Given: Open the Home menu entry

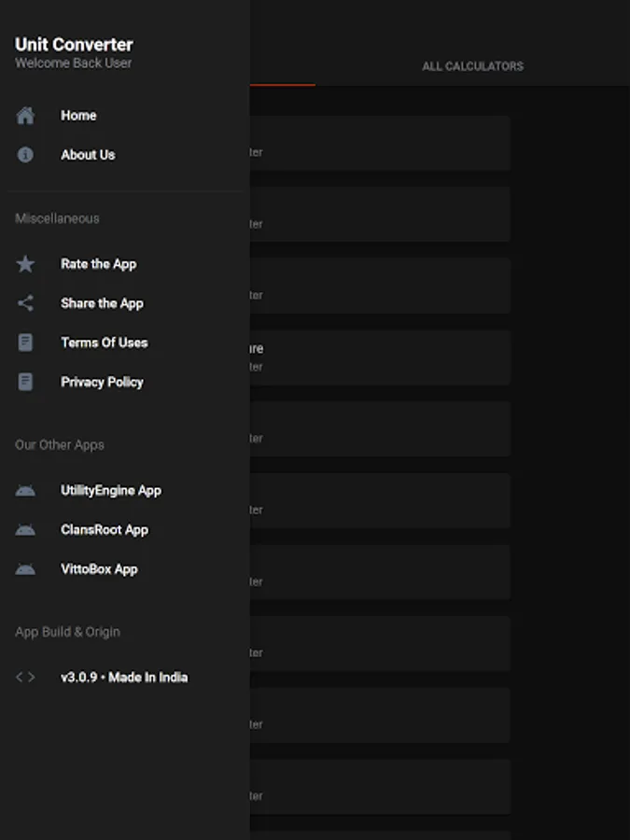Looking at the screenshot, I should coord(125,116).
